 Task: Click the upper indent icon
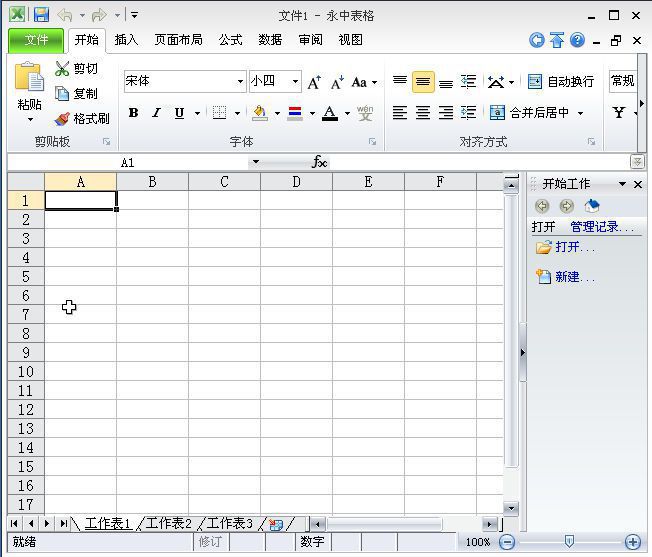pos(469,81)
